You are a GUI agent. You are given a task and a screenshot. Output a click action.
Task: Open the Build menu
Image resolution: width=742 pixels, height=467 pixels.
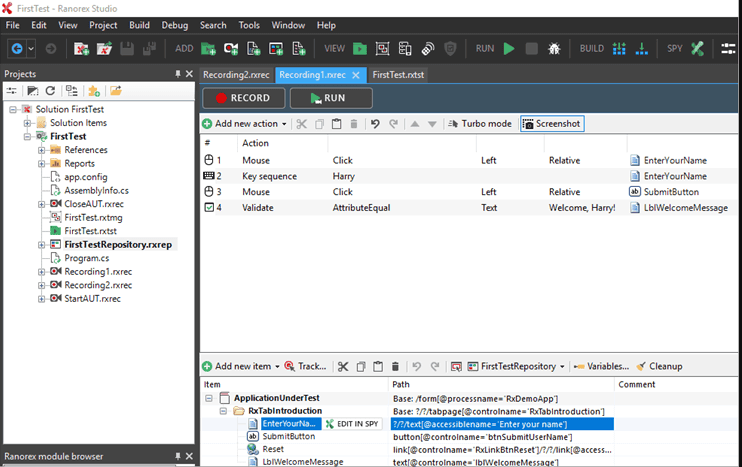pyautogui.click(x=140, y=25)
